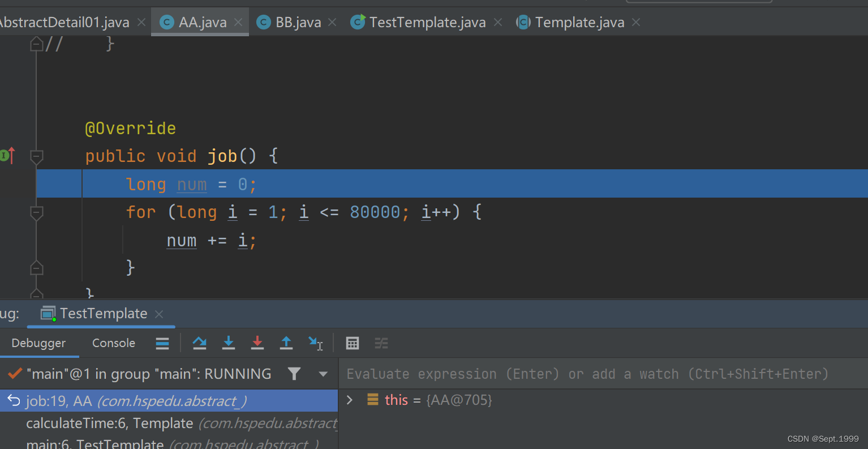
Task: Select the job:19, AA stack frame
Action: (169, 401)
